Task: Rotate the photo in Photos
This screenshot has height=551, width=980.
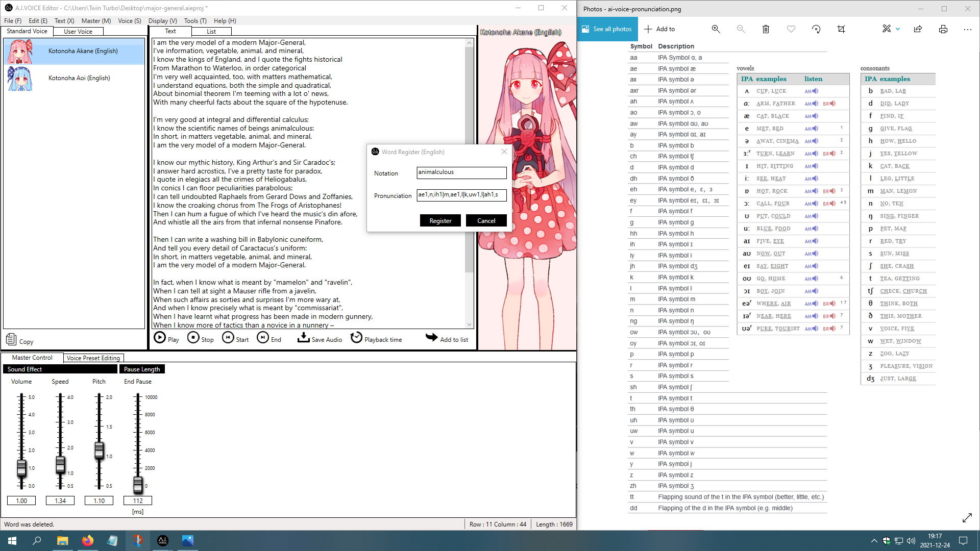Action: (816, 29)
